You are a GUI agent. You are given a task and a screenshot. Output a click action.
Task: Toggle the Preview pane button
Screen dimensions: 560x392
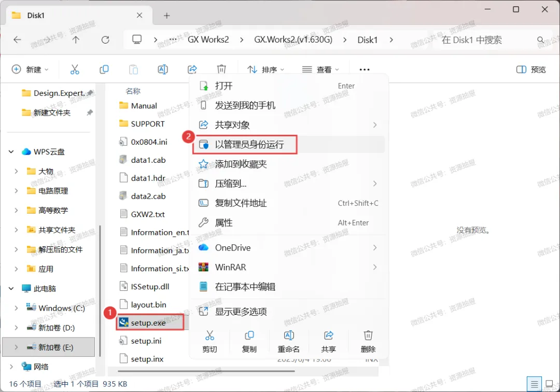pos(531,69)
